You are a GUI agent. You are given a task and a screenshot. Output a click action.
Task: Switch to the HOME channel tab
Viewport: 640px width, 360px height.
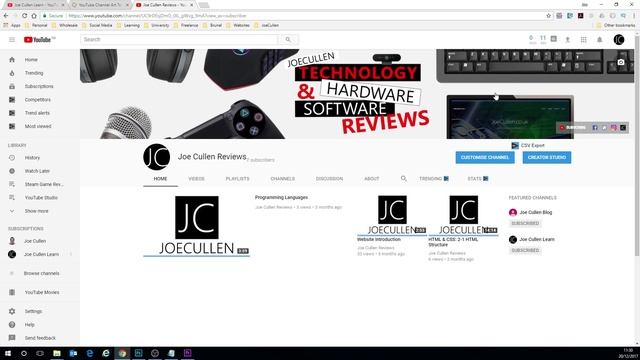click(160, 179)
